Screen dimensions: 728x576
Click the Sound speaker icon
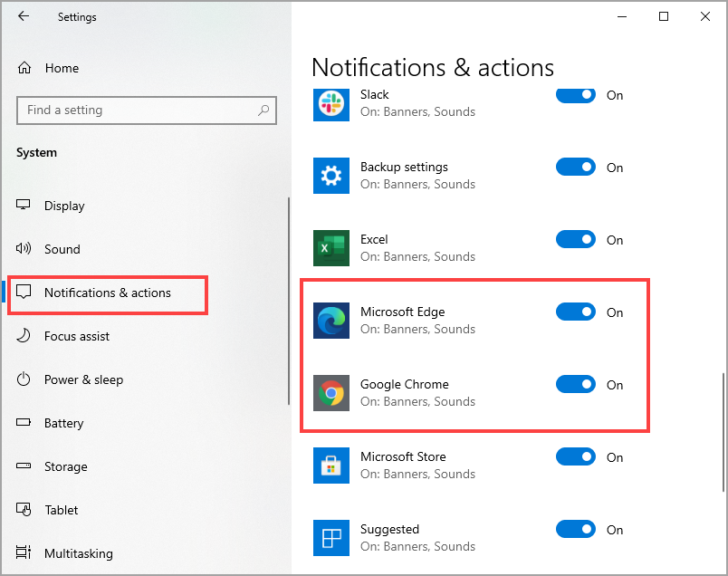tap(24, 248)
